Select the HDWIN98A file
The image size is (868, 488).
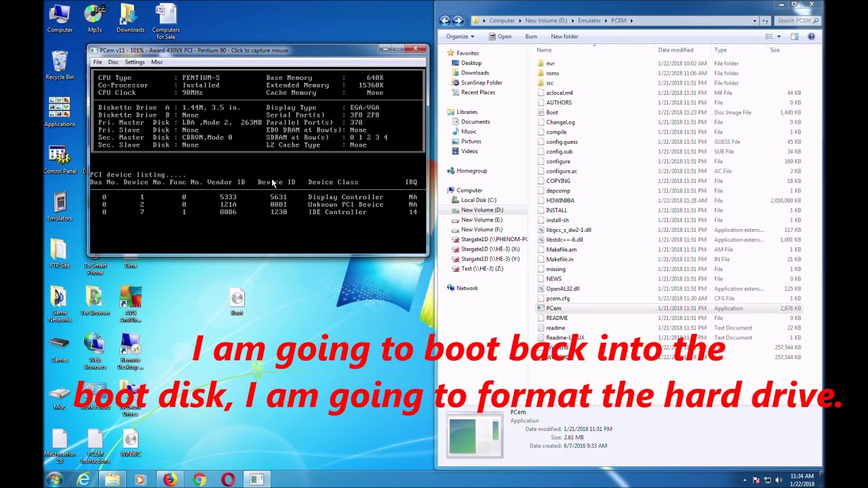[560, 201]
